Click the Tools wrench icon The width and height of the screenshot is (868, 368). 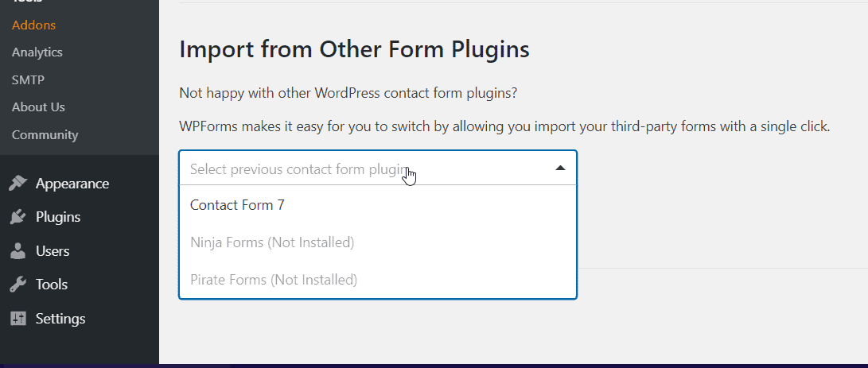(x=18, y=285)
